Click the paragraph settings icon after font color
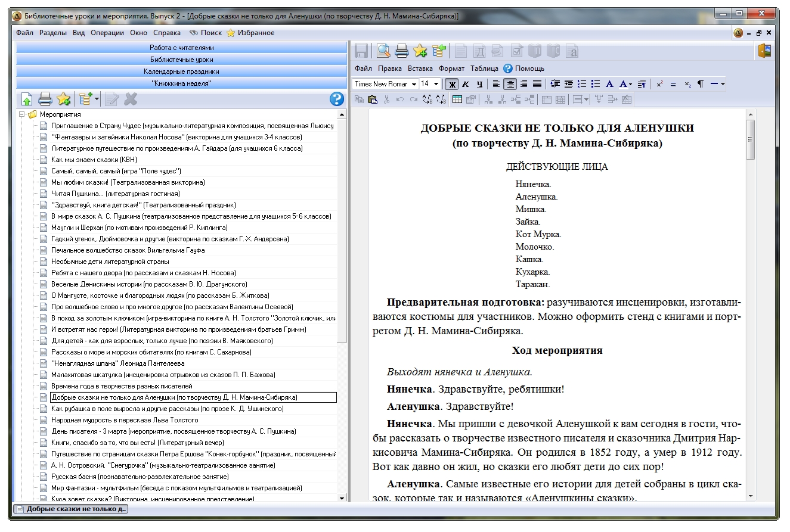Viewport: 790px width, 532px height. pyautogui.click(x=642, y=84)
